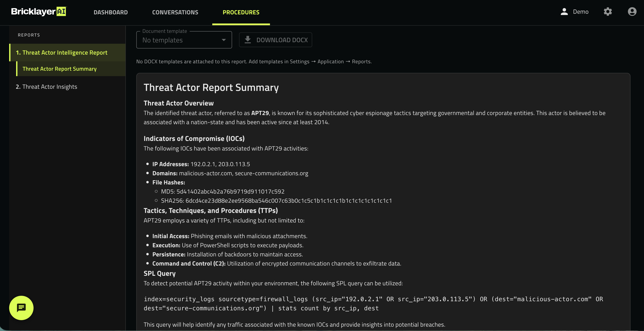Screen dimensions: 644x331
Task: Open the settings gear icon
Action: (608, 12)
